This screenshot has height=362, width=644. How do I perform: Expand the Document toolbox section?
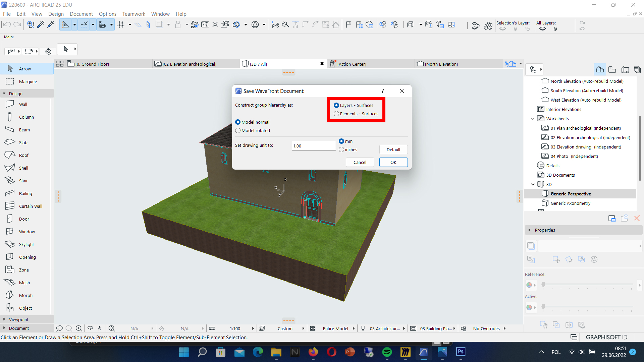(4, 328)
